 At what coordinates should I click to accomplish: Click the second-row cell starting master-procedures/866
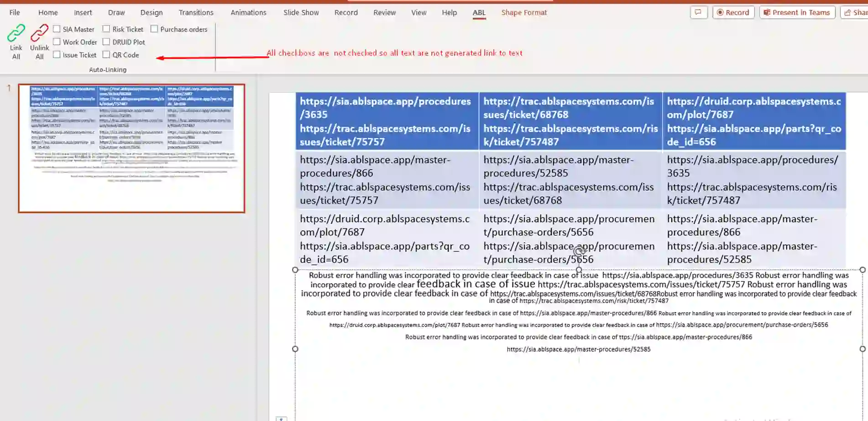(387, 180)
